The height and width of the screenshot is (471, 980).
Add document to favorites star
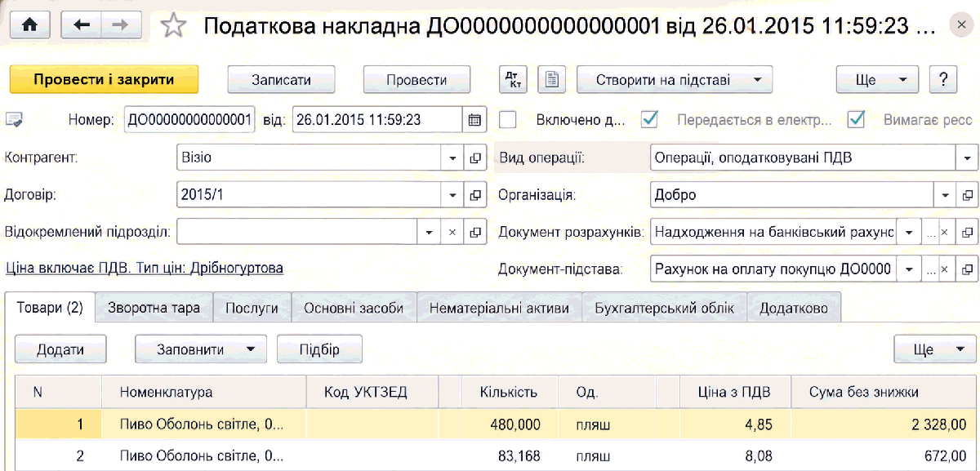point(173,25)
